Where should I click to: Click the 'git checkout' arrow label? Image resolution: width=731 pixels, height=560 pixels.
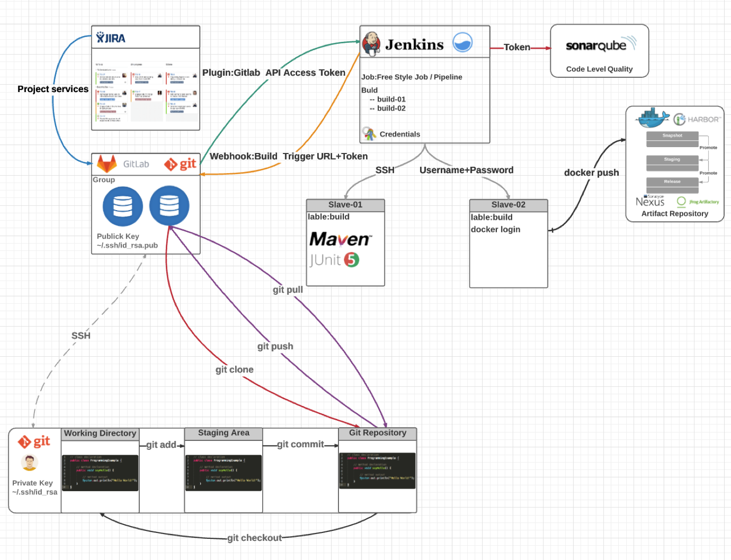tap(254, 538)
